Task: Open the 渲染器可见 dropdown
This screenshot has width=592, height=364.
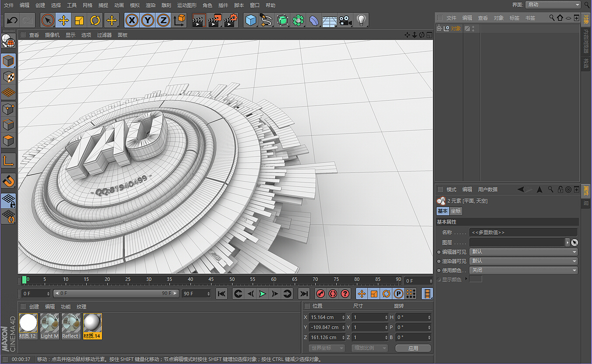Action: (524, 261)
